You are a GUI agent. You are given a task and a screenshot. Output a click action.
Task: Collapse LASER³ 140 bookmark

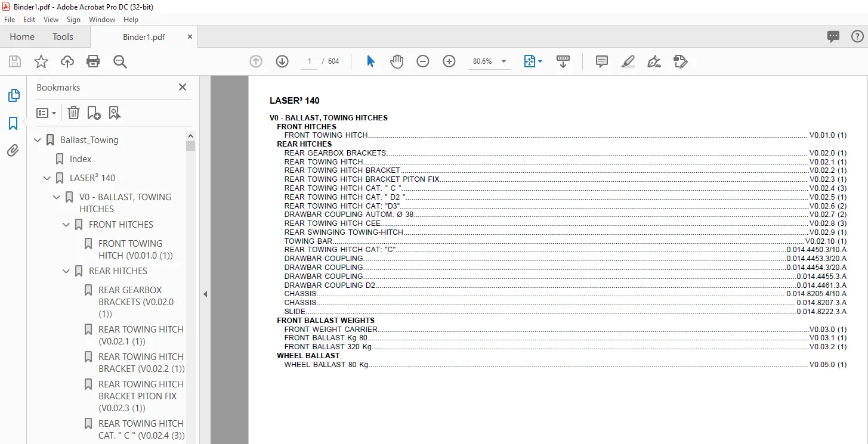pos(48,178)
